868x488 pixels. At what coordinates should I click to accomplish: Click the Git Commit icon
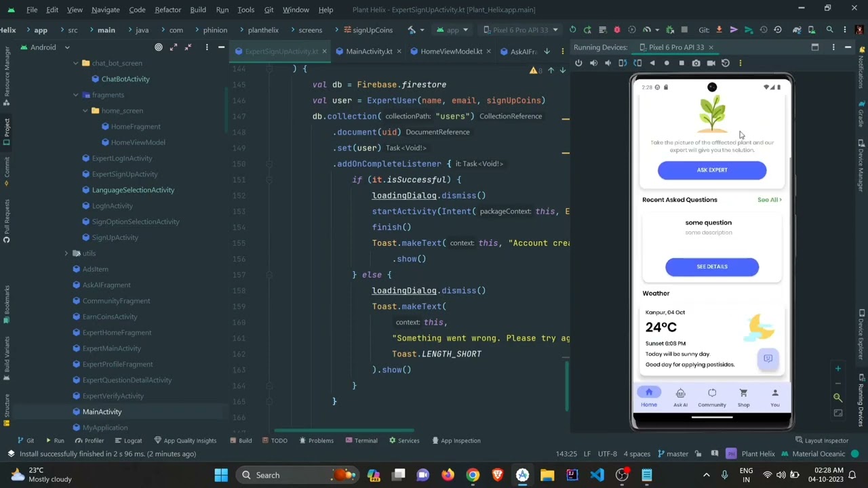click(x=734, y=30)
